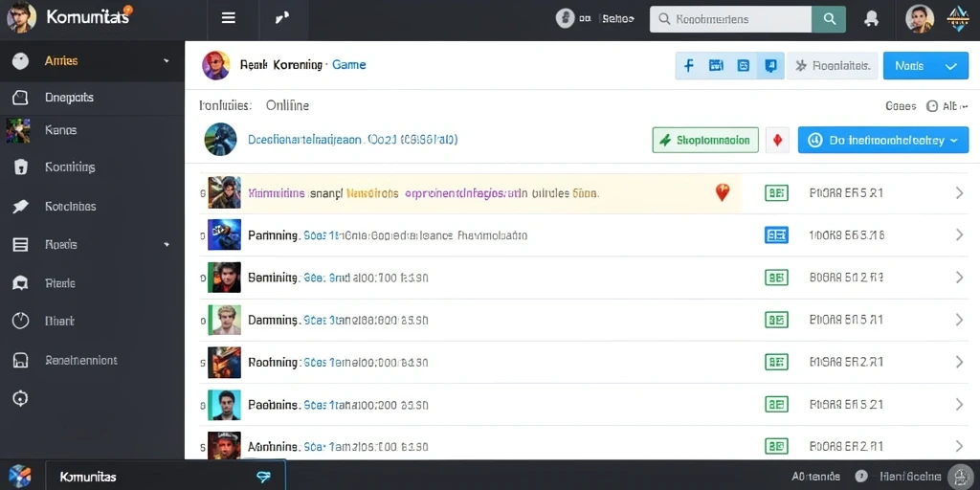Expand the Rodhning row chevron
This screenshot has height=490, width=980.
(959, 361)
